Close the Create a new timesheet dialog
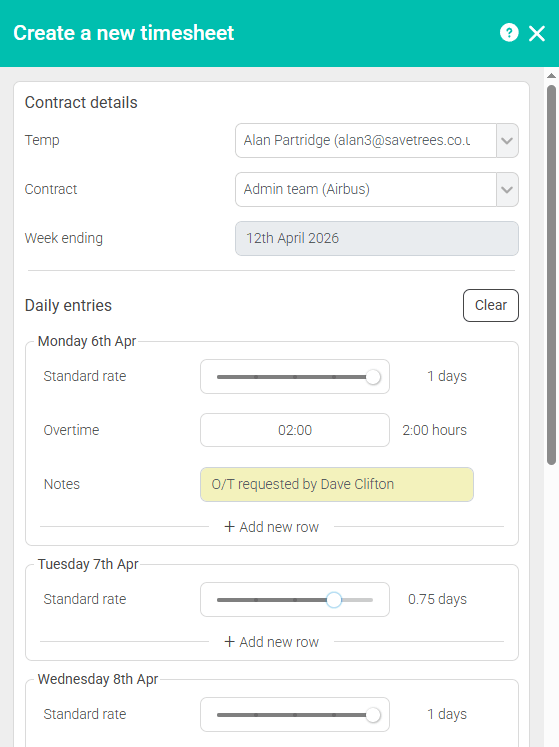 click(537, 33)
